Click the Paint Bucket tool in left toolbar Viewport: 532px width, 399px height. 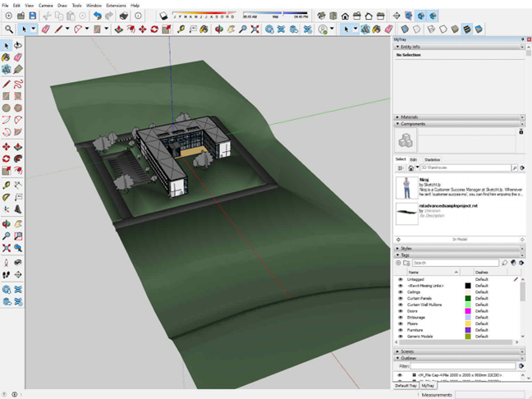pyautogui.click(x=6, y=57)
